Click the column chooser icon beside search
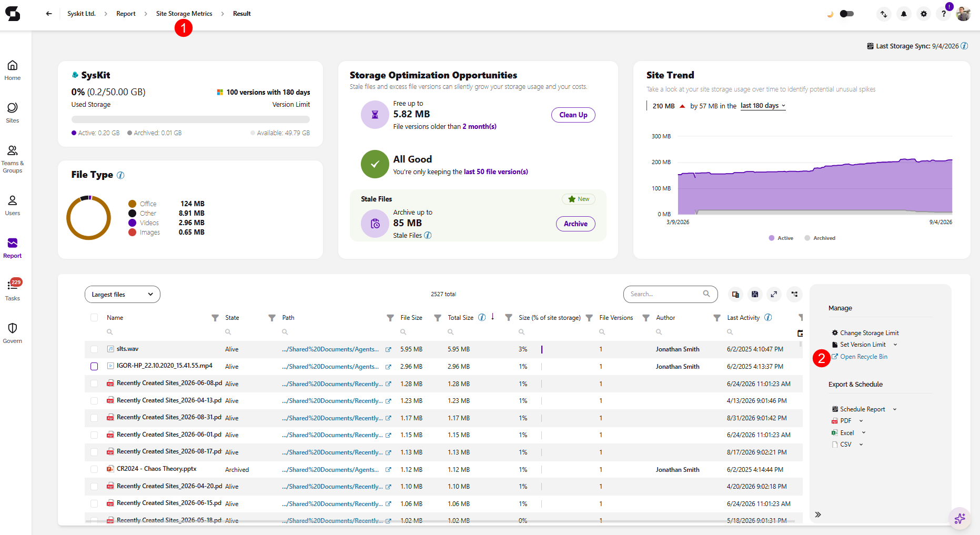 point(735,294)
